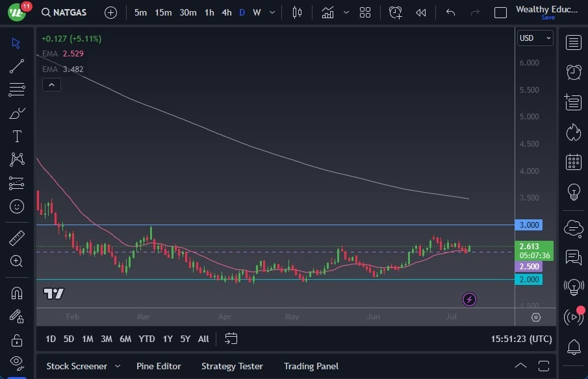This screenshot has height=379, width=588.
Task: Open the Wealthy Educ... layout name
Action: coord(547,9)
